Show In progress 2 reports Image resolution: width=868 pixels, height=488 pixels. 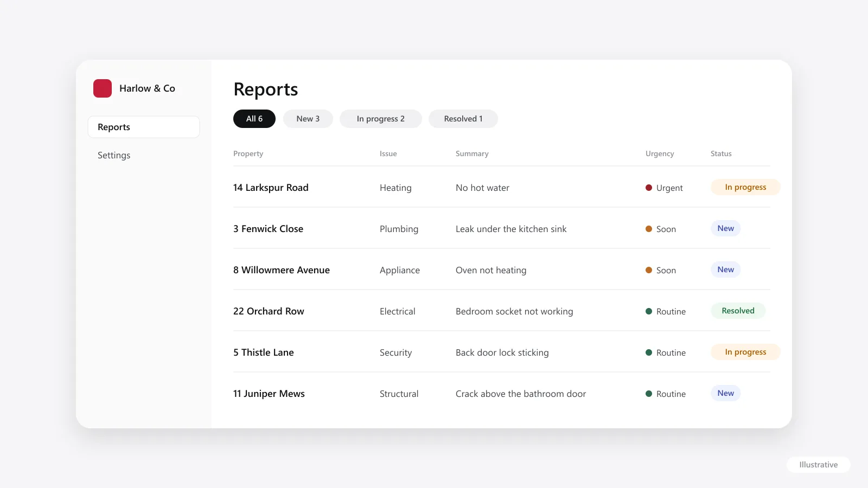pos(381,119)
